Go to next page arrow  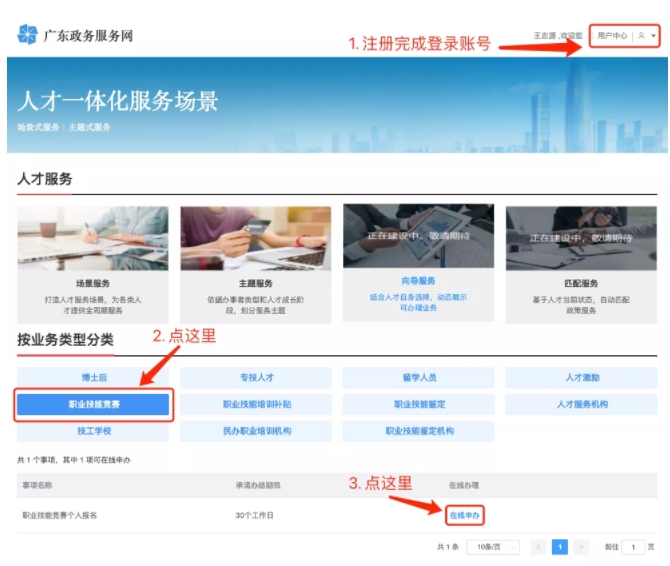[x=583, y=547]
